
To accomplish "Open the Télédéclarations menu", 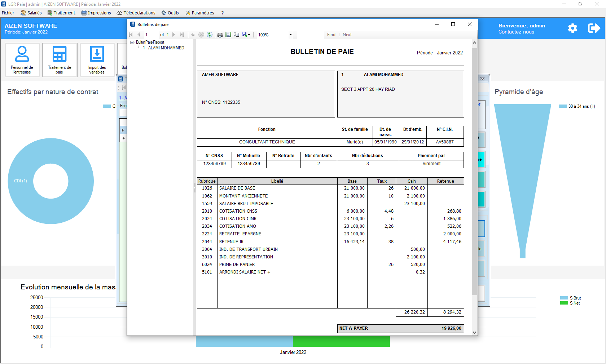I will [x=136, y=13].
